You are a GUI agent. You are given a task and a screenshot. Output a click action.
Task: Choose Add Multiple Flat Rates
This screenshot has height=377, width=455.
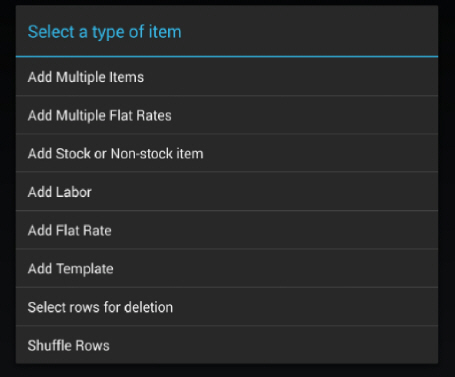point(227,115)
